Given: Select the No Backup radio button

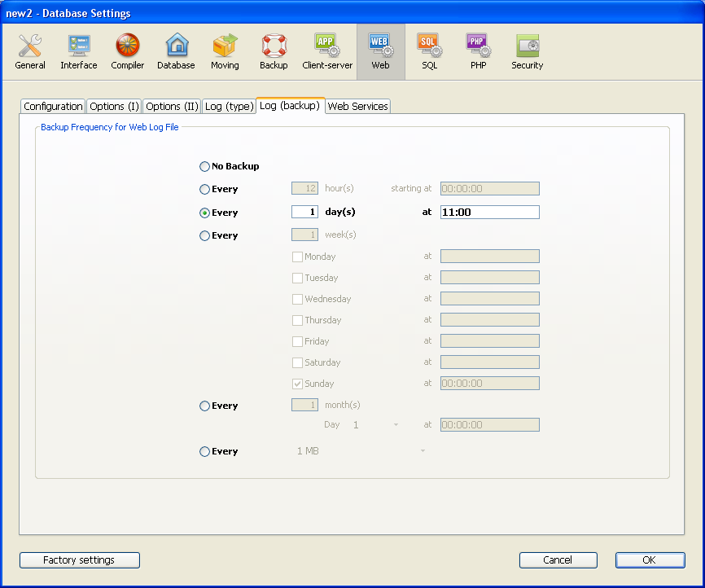Looking at the screenshot, I should [204, 167].
